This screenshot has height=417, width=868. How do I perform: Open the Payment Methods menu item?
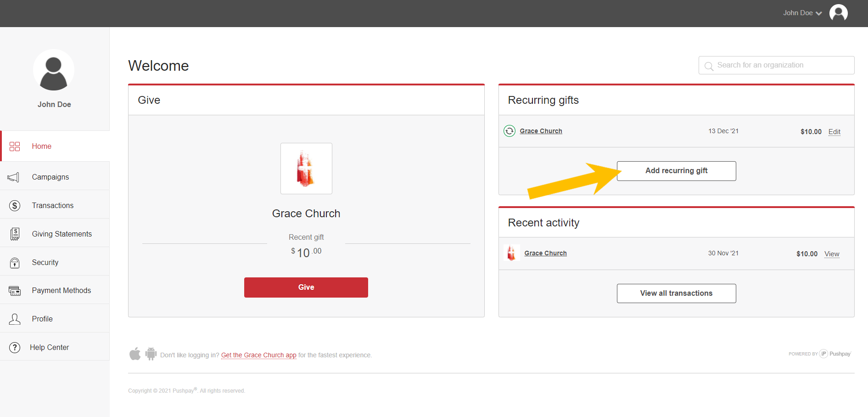[55, 290]
